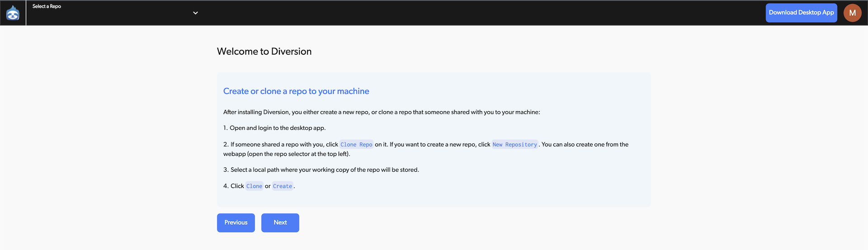868x250 pixels.
Task: Click the Clone Repo code label
Action: pyautogui.click(x=356, y=145)
